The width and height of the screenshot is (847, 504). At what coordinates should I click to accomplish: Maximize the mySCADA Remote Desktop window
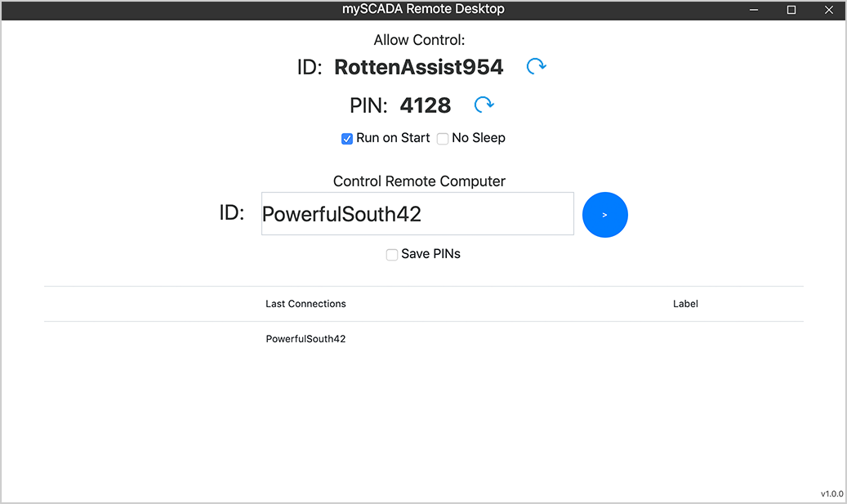click(x=791, y=10)
